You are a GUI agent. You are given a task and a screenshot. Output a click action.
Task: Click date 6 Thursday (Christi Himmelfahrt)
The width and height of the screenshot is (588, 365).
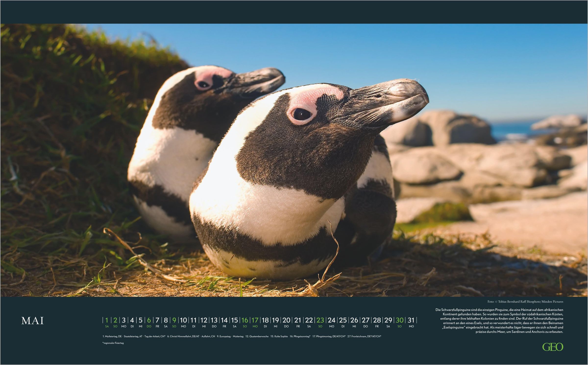[x=149, y=320]
